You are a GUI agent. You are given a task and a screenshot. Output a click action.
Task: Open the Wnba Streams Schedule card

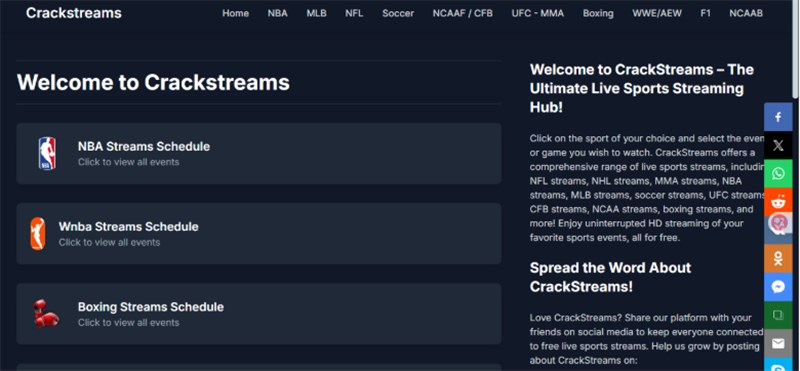(x=259, y=234)
